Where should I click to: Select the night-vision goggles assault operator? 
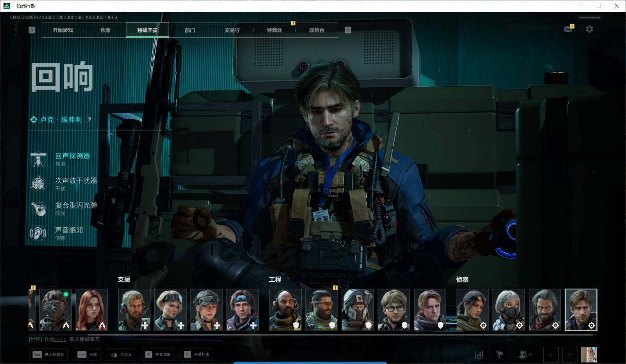coord(55,310)
